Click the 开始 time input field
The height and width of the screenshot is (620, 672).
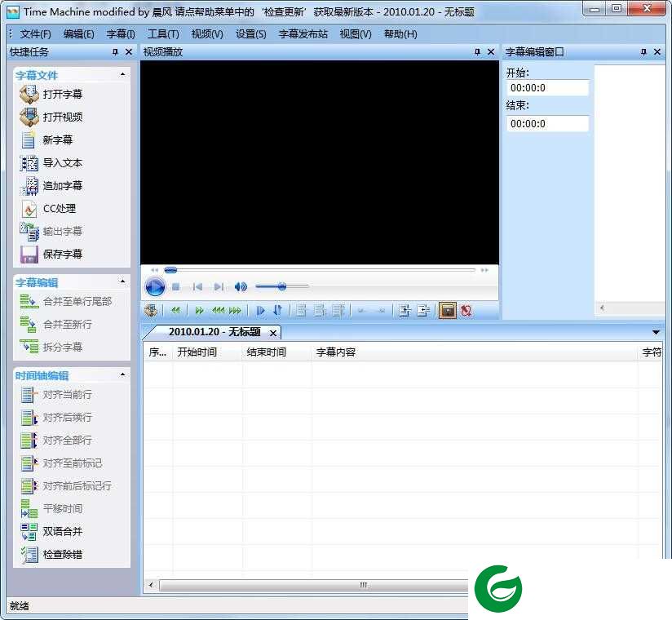(x=547, y=88)
